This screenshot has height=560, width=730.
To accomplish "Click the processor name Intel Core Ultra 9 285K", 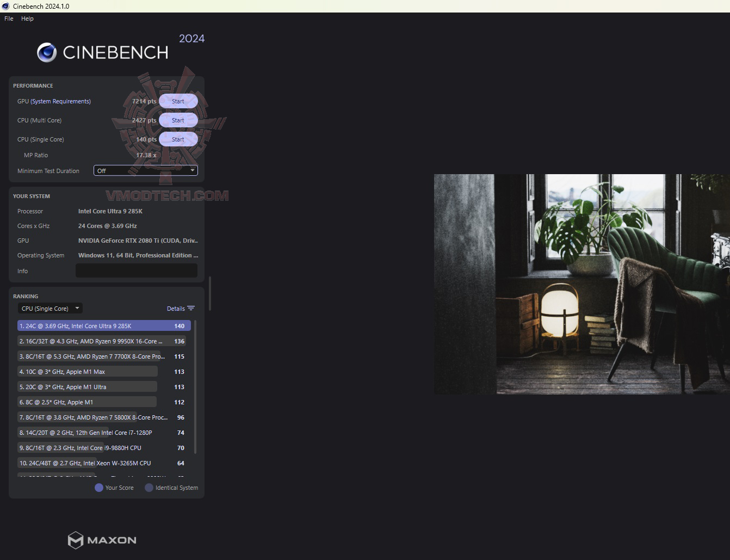I will 110,211.
